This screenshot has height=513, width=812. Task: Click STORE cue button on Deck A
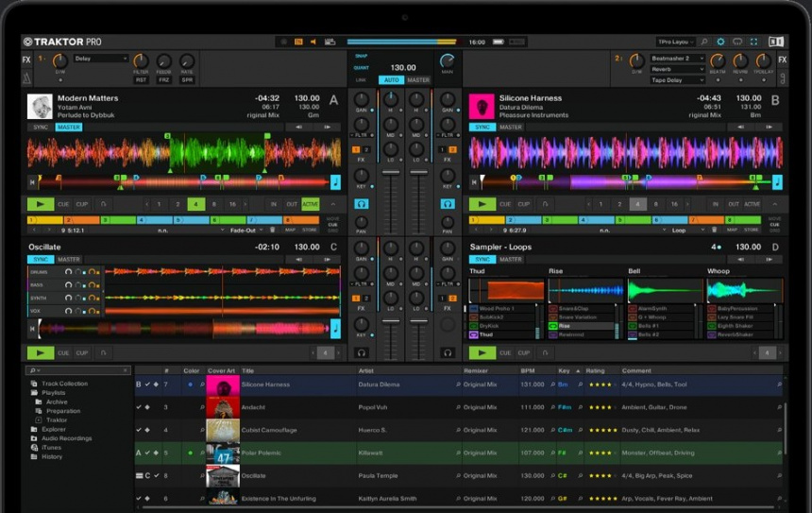coord(309,231)
